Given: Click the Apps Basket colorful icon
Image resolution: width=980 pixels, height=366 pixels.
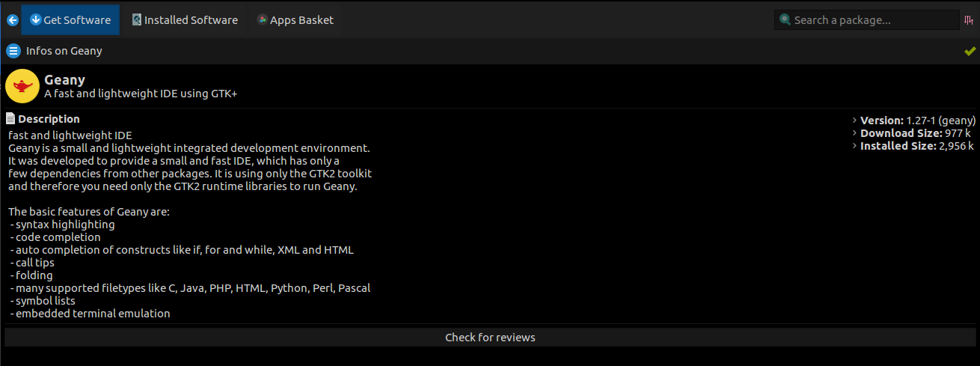Looking at the screenshot, I should [262, 19].
